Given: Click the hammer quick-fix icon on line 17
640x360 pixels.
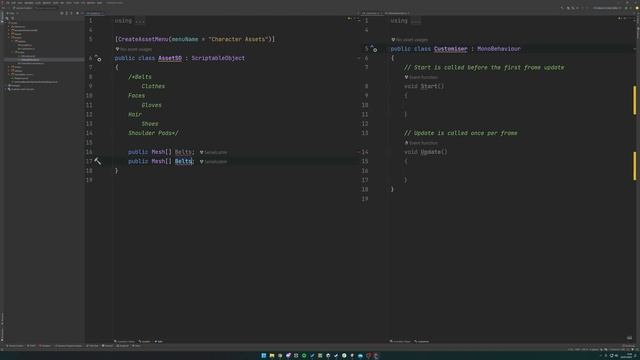Looking at the screenshot, I should 98,161.
